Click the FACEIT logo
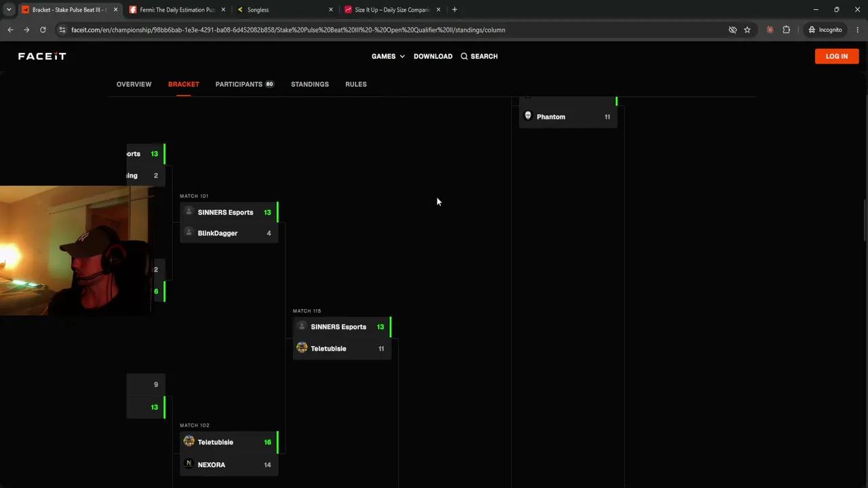868x488 pixels. [x=42, y=56]
